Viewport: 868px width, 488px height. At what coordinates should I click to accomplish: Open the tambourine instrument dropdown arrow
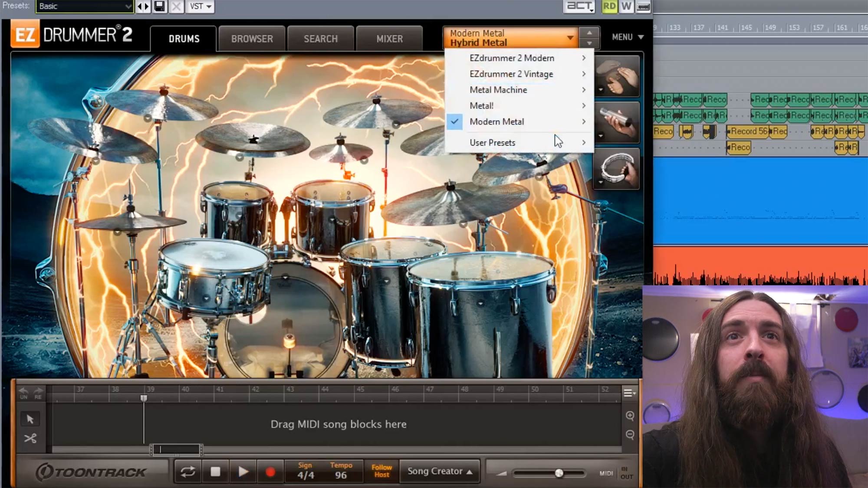(x=601, y=182)
